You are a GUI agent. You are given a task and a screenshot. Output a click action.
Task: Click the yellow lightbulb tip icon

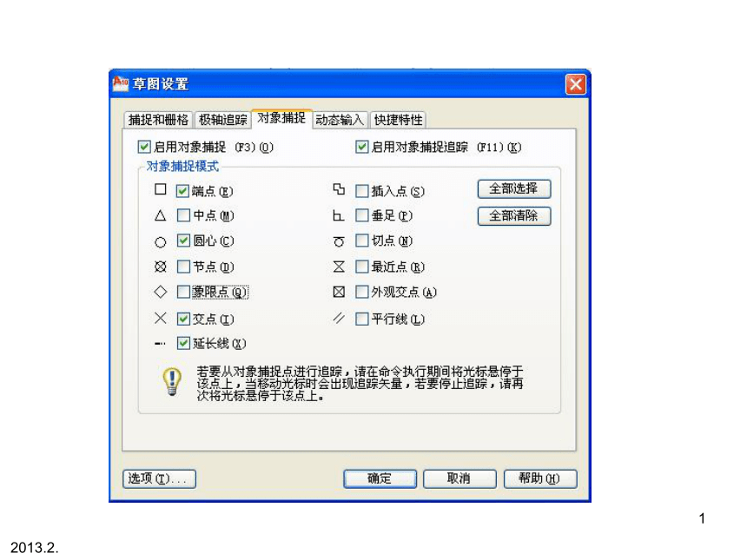click(x=172, y=381)
